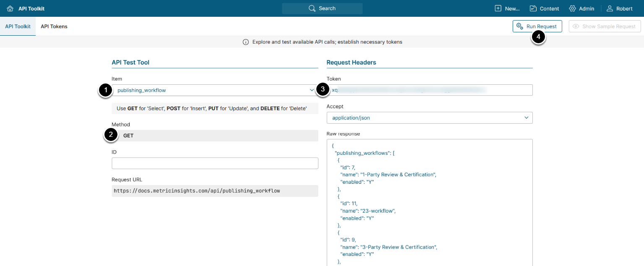Viewport: 644px width, 266px height.
Task: Switch to the API Tokens tab
Action: tap(54, 26)
